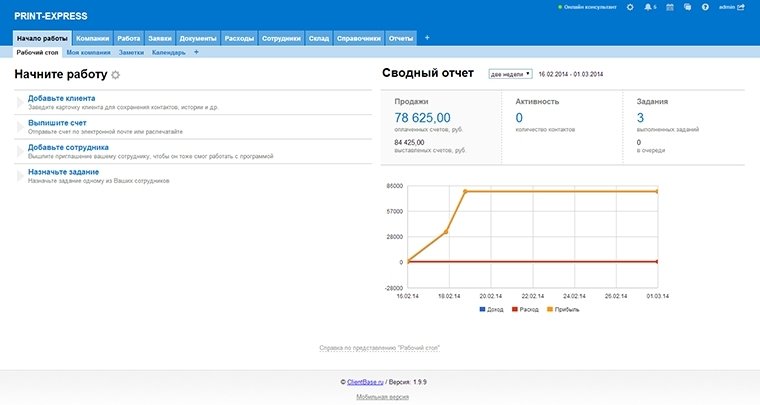This screenshot has height=405, width=760.
Task: Click gear icon next to Начните работу
Action: (115, 75)
